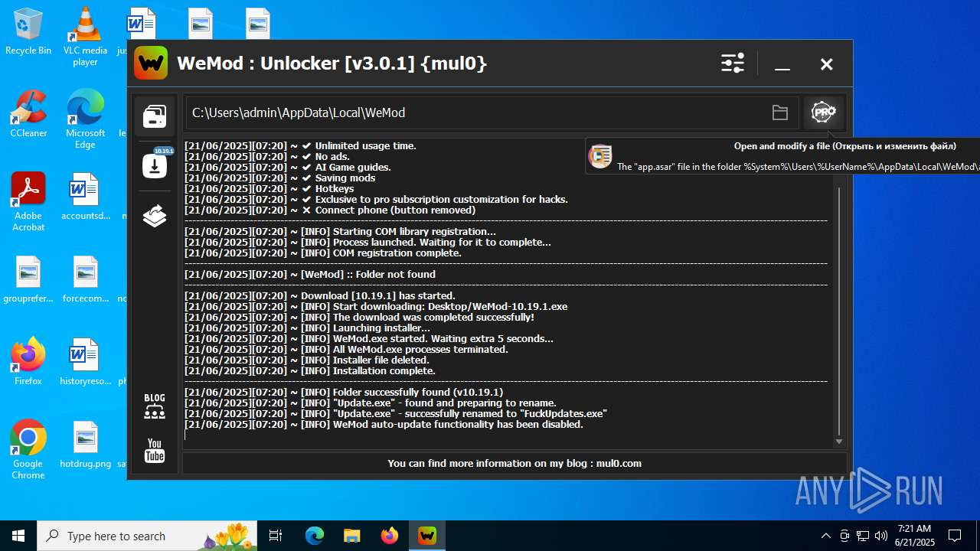The image size is (980, 551).
Task: Click Microsoft Edge desktop icon
Action: tap(85, 119)
